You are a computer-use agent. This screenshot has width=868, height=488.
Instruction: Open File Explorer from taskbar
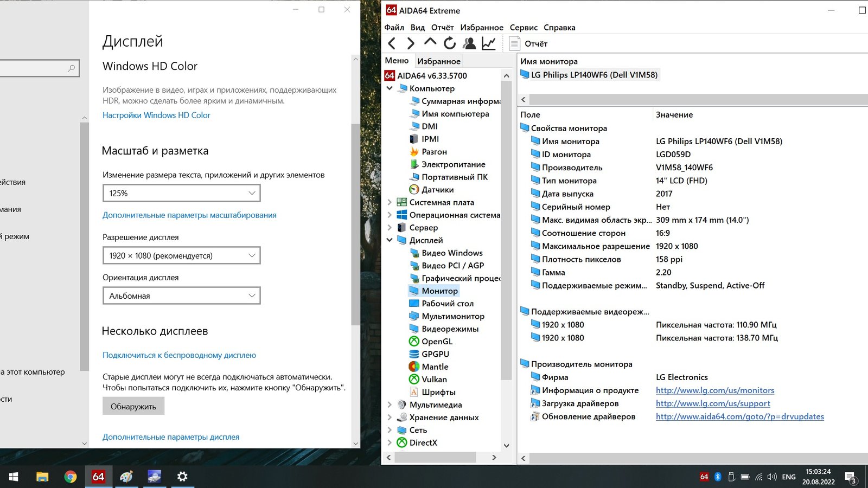coord(42,477)
